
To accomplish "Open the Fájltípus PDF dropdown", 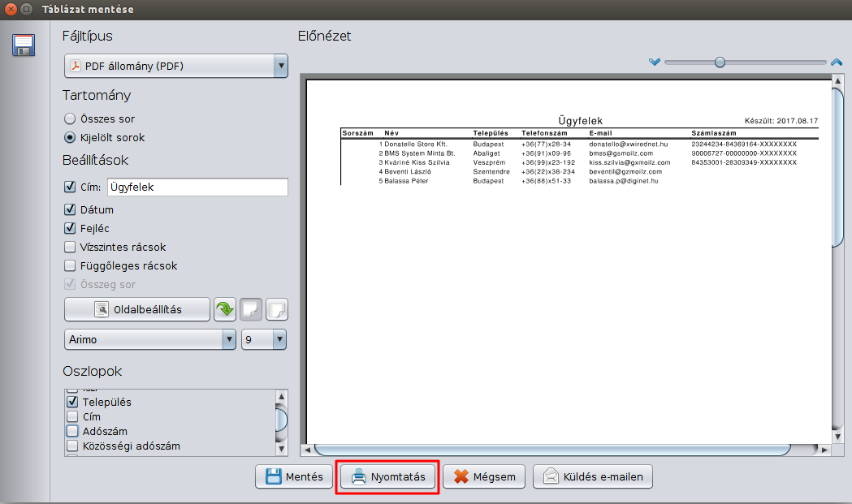I will tap(176, 66).
